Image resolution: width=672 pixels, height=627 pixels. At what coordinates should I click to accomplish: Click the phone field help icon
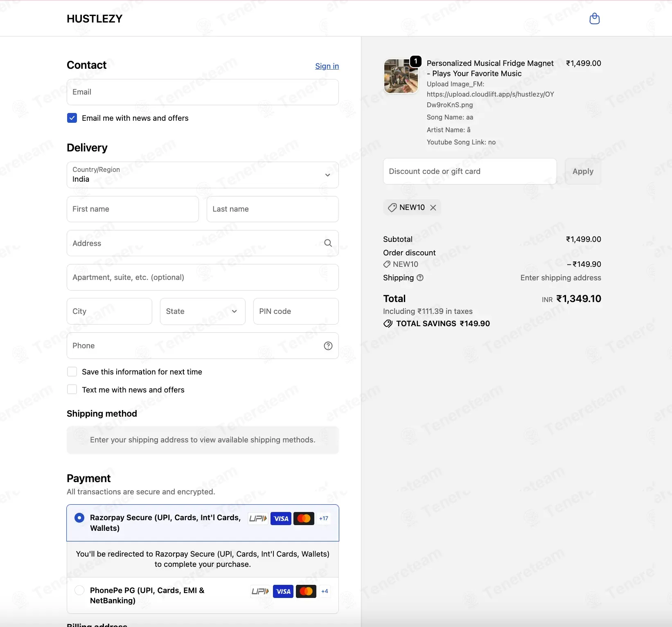coord(328,346)
